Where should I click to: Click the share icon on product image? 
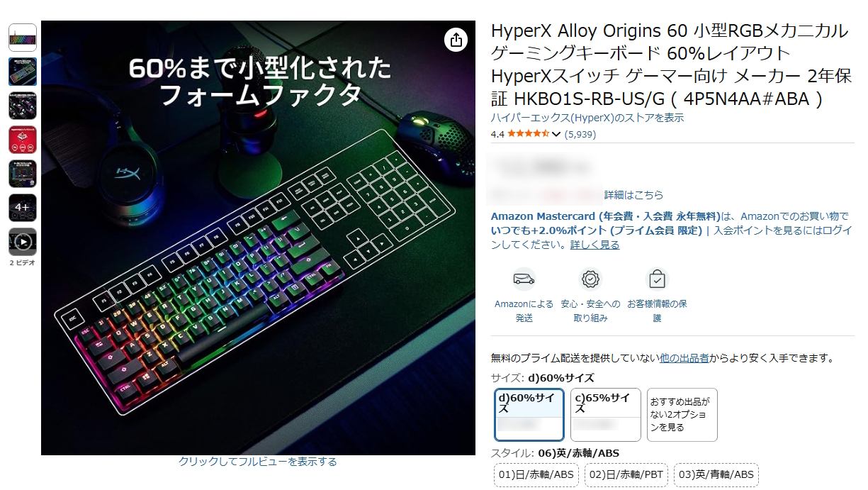456,40
